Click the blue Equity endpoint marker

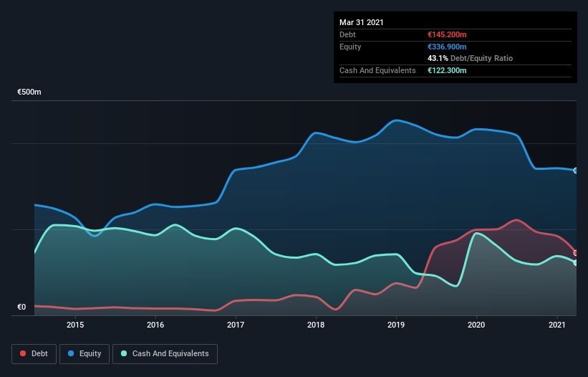576,171
